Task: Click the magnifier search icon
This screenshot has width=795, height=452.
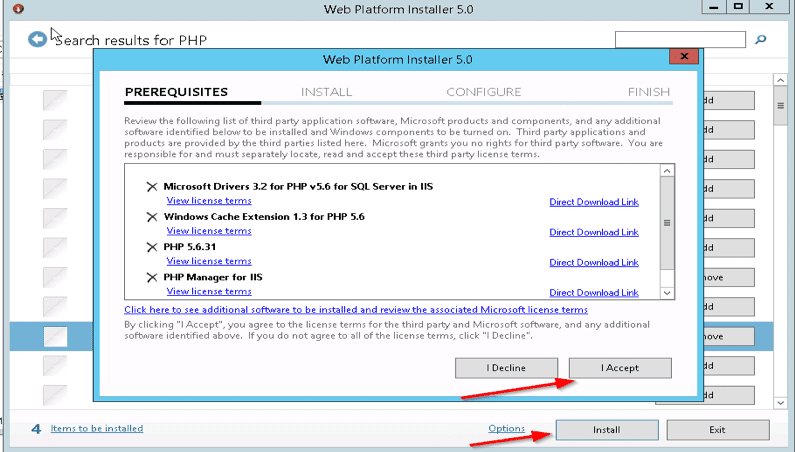Action: click(x=760, y=40)
